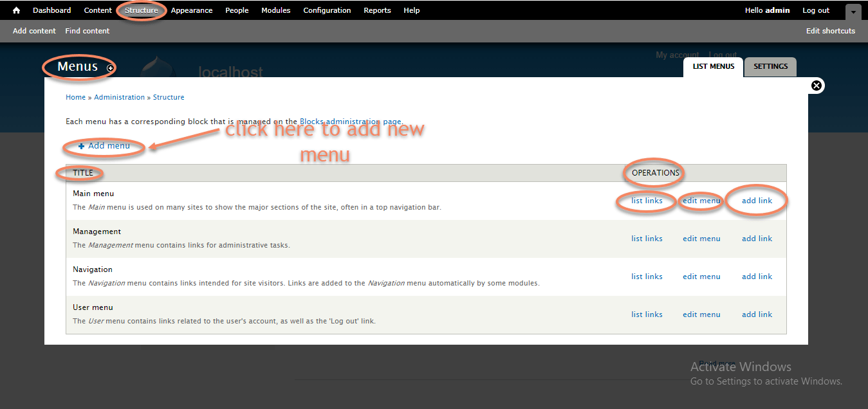The height and width of the screenshot is (409, 868).
Task: Click the Home breadcrumb link
Action: click(x=75, y=97)
